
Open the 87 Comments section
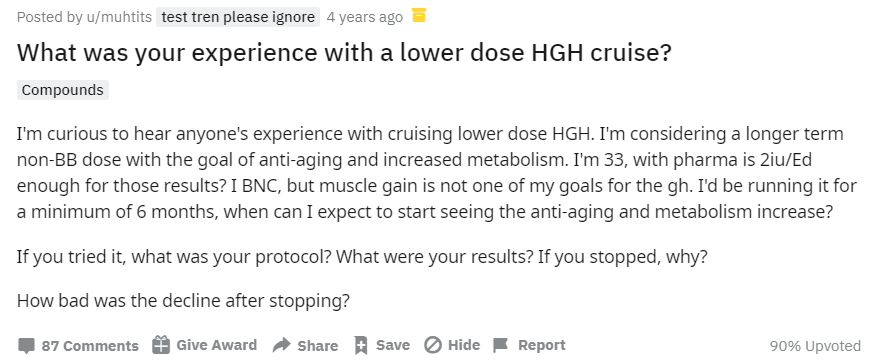tap(90, 346)
